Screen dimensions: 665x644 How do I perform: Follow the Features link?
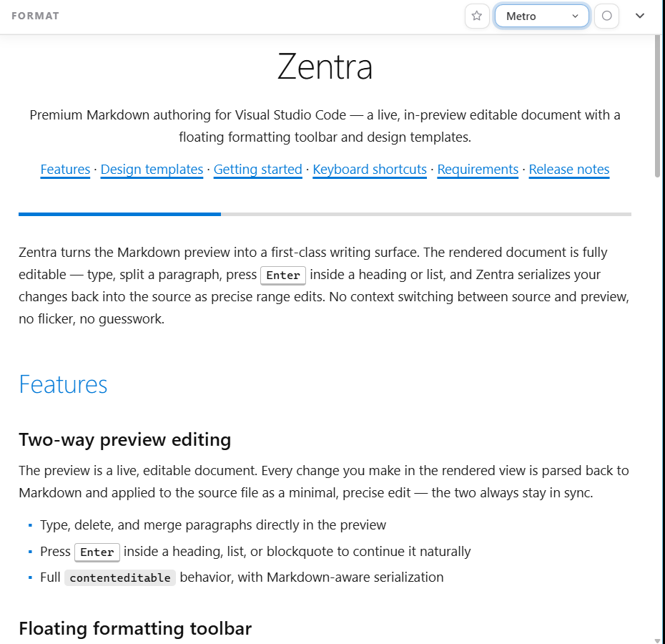pos(65,170)
